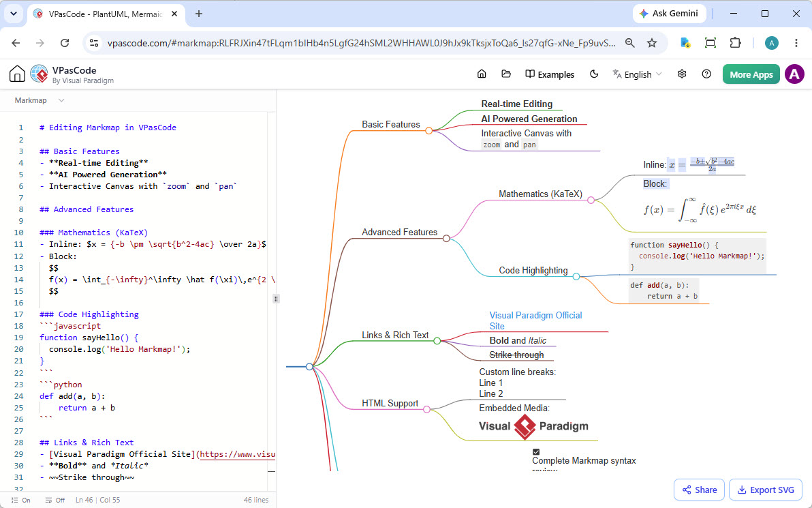Collapse the Mathematics (KaTeX) node circle

click(591, 200)
